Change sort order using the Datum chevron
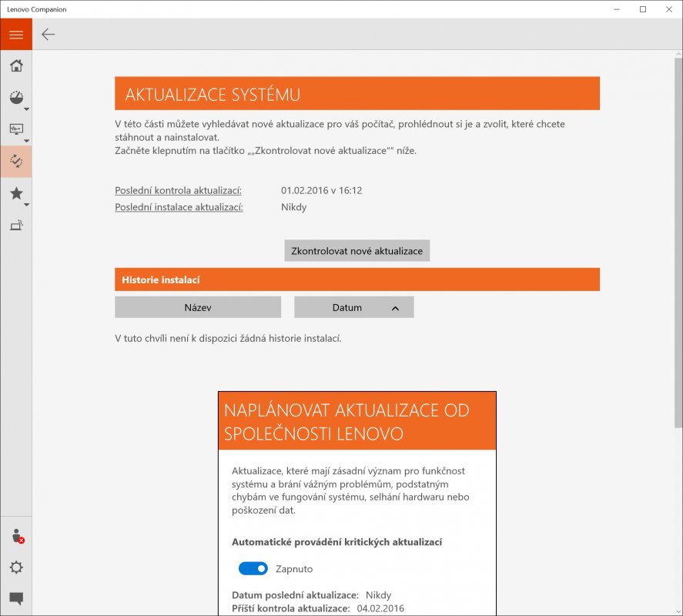 pos(395,306)
